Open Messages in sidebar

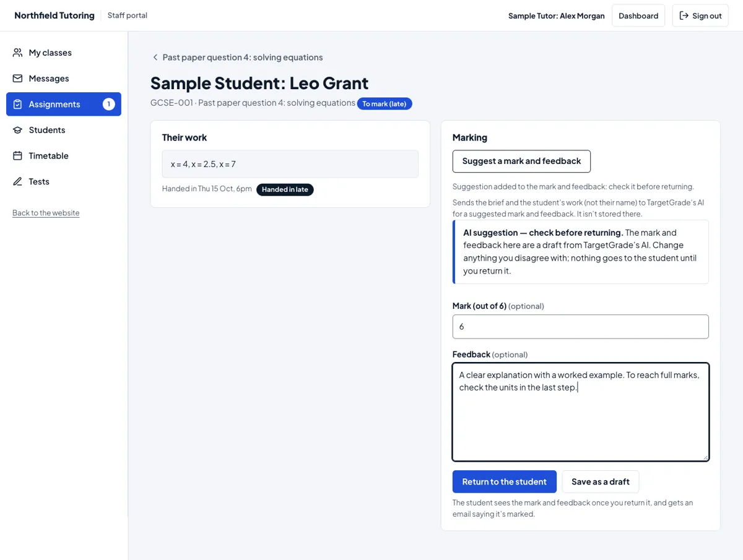coord(64,79)
